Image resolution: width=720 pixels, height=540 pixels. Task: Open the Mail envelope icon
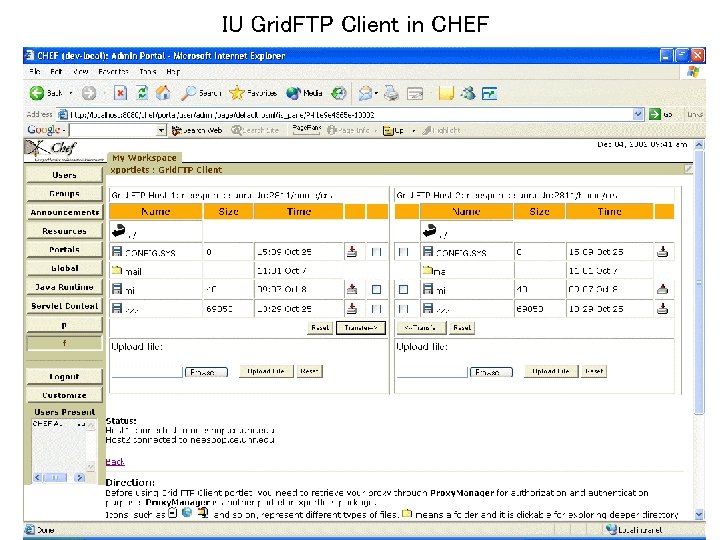[365, 93]
